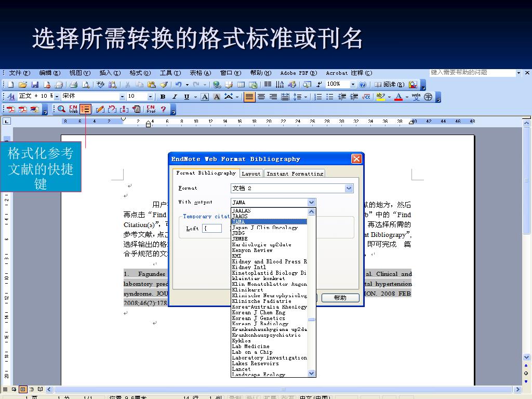Open the Adobe PDF menu

coord(299,73)
